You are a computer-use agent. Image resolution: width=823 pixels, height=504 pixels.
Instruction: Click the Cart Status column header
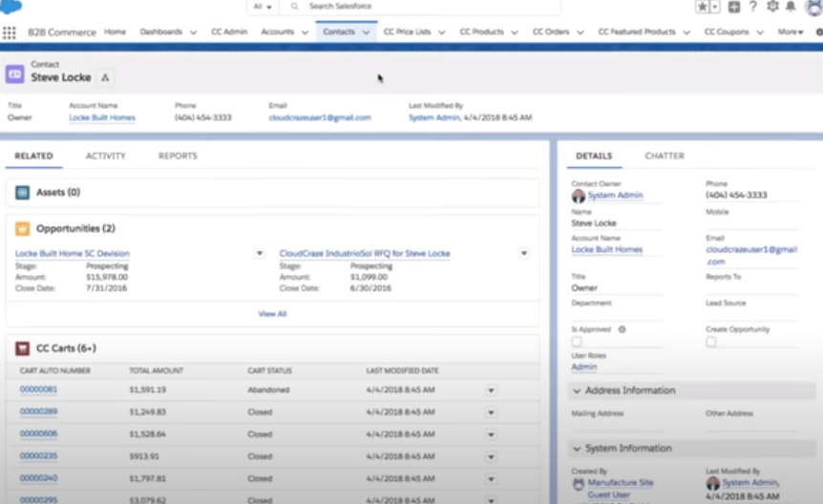point(270,370)
